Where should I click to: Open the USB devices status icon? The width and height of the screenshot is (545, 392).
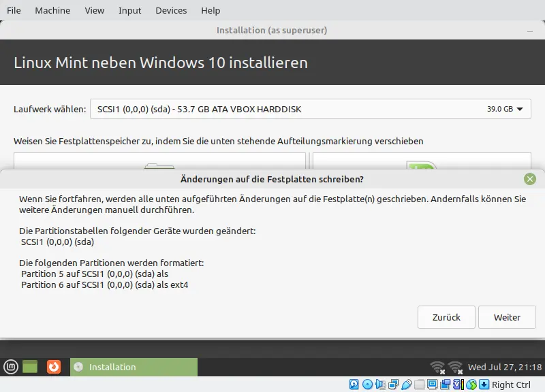[x=406, y=385]
